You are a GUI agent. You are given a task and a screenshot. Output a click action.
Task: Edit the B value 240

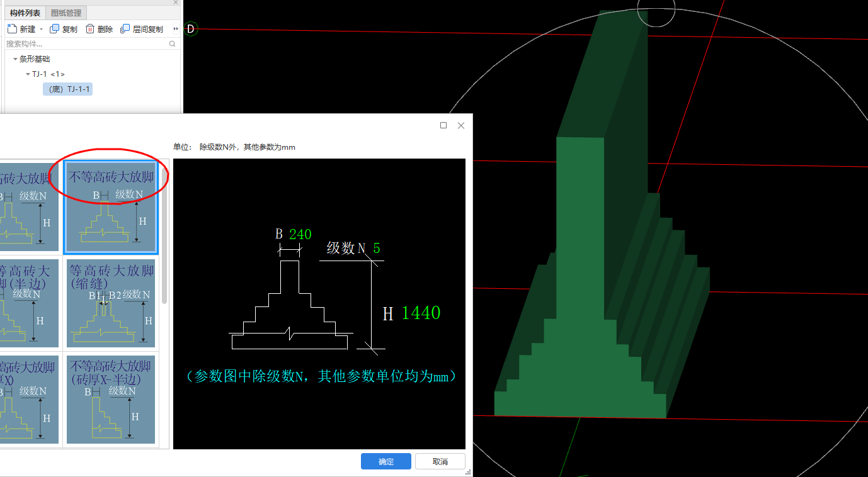click(300, 234)
